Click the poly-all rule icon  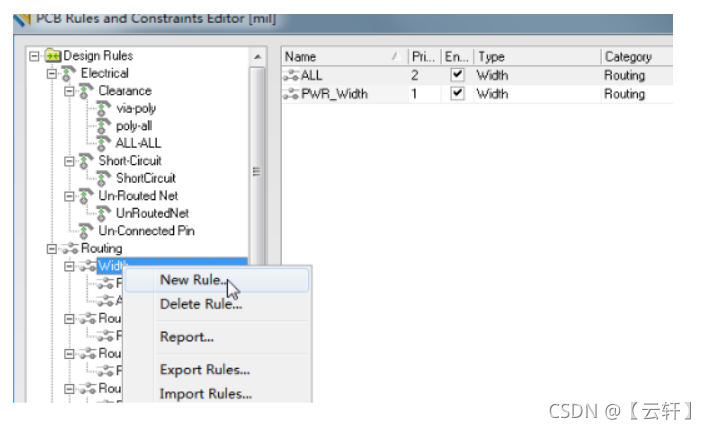pyautogui.click(x=104, y=126)
